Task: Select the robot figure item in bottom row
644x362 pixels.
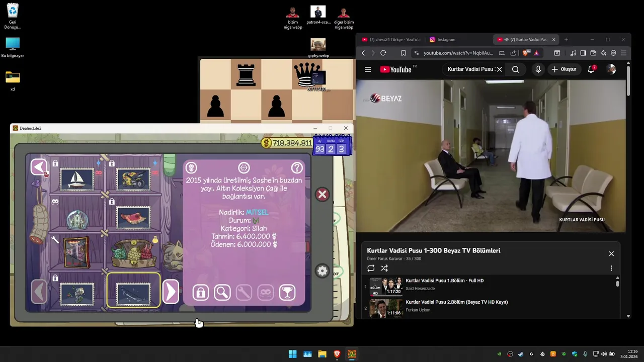Action: point(77,294)
